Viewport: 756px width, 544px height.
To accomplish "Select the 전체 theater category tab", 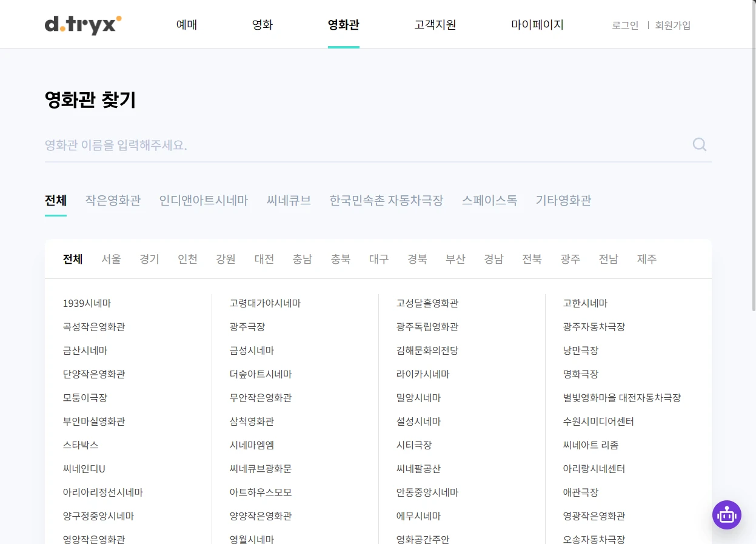I will pos(56,200).
